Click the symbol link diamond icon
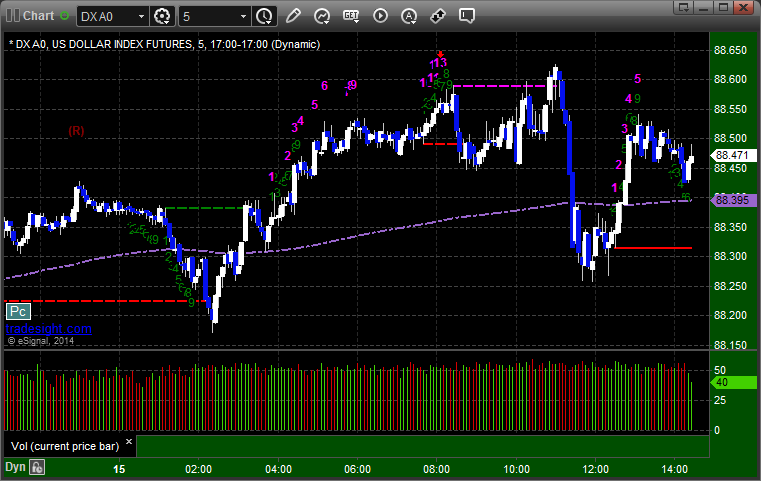This screenshot has height=481, width=761. [x=438, y=16]
